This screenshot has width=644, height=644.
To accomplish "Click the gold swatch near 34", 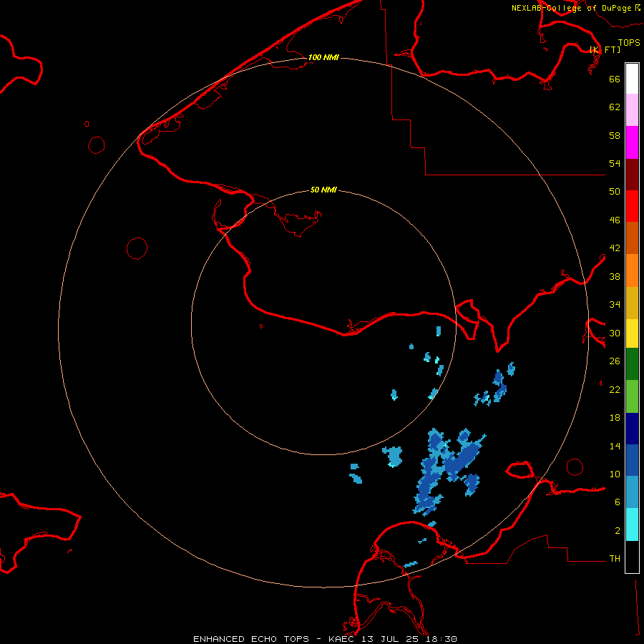I will pos(632,303).
